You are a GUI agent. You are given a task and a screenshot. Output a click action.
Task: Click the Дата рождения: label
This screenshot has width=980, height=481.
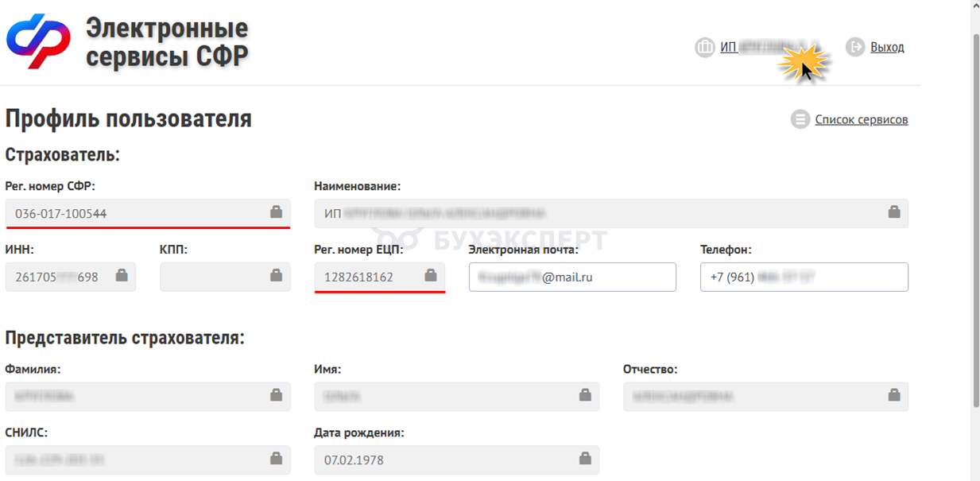tap(360, 433)
